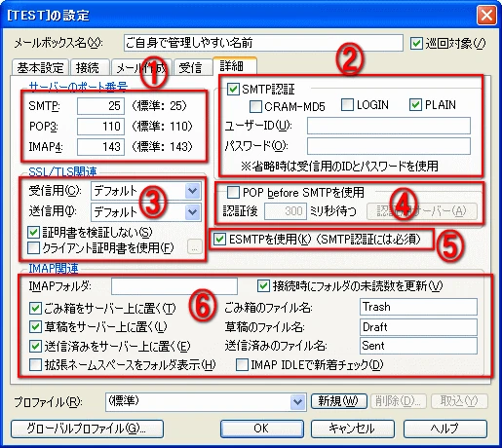Click the 取込 profile button
Screen dimensions: 502x448
tap(459, 401)
